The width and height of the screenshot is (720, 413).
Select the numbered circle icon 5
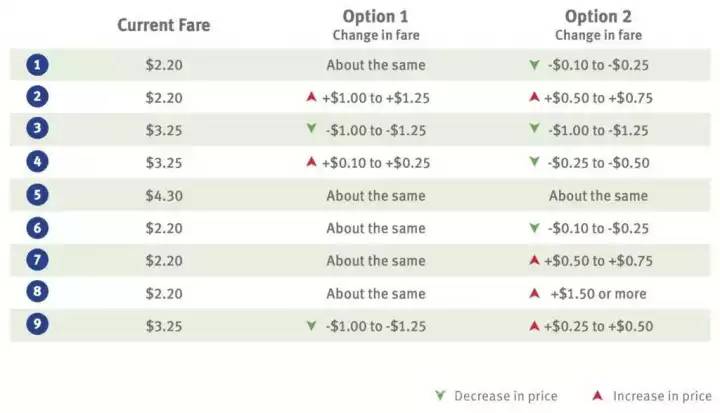click(37, 196)
